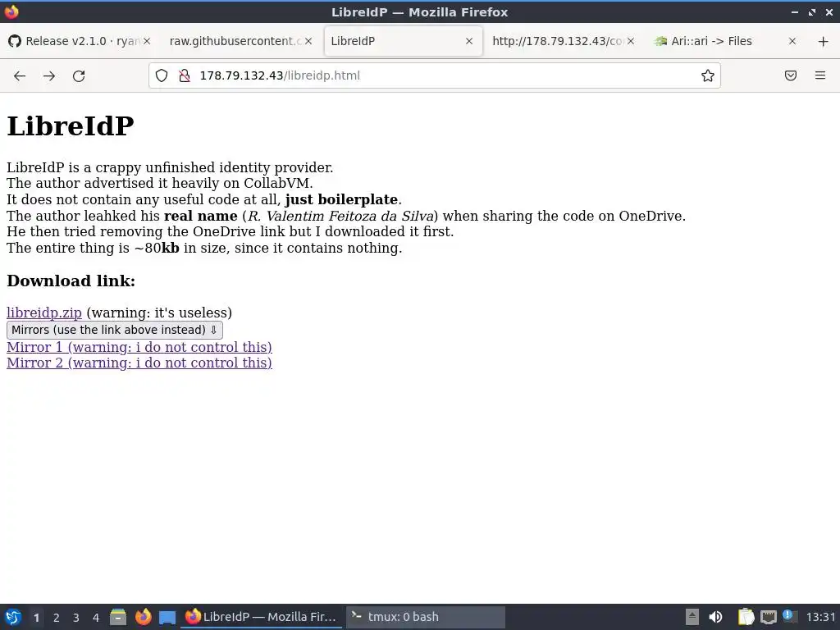840x630 pixels.
Task: Open the removable media eject tray icon
Action: [692, 617]
